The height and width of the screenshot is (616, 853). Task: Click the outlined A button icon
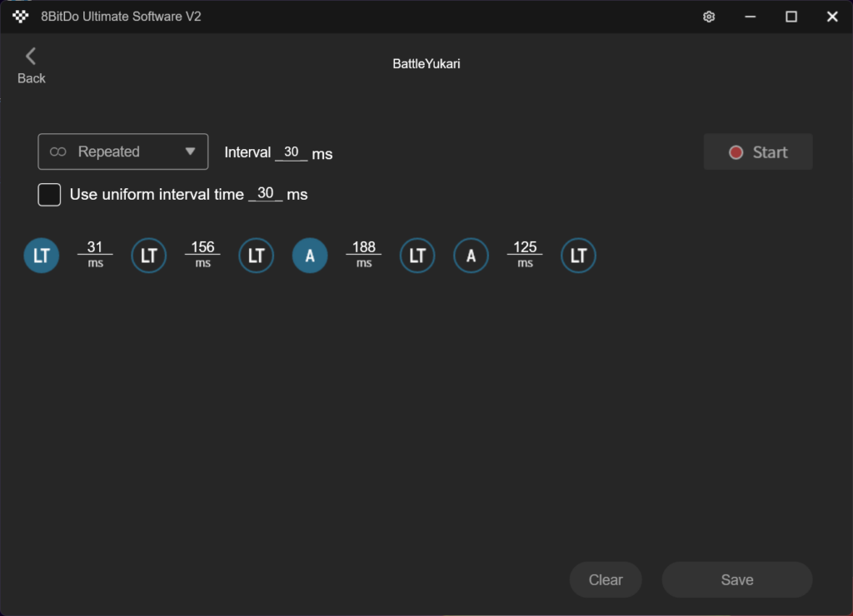[x=471, y=256]
